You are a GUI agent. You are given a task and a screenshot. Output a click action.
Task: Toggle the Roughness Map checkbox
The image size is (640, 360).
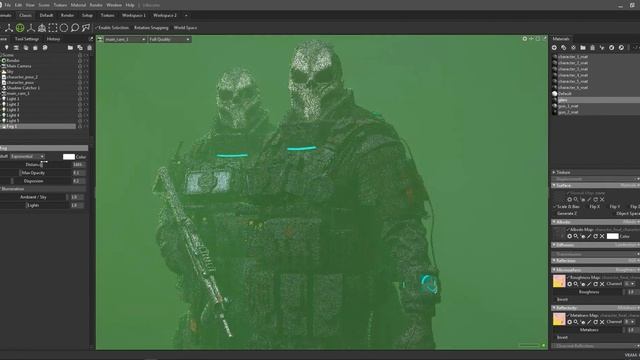568,278
